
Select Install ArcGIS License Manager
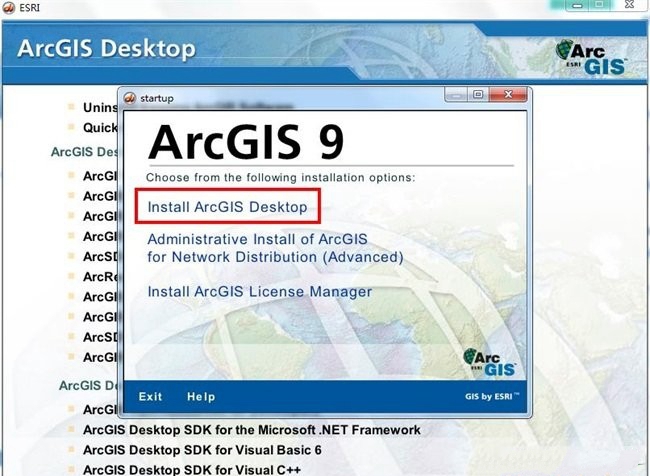[260, 291]
